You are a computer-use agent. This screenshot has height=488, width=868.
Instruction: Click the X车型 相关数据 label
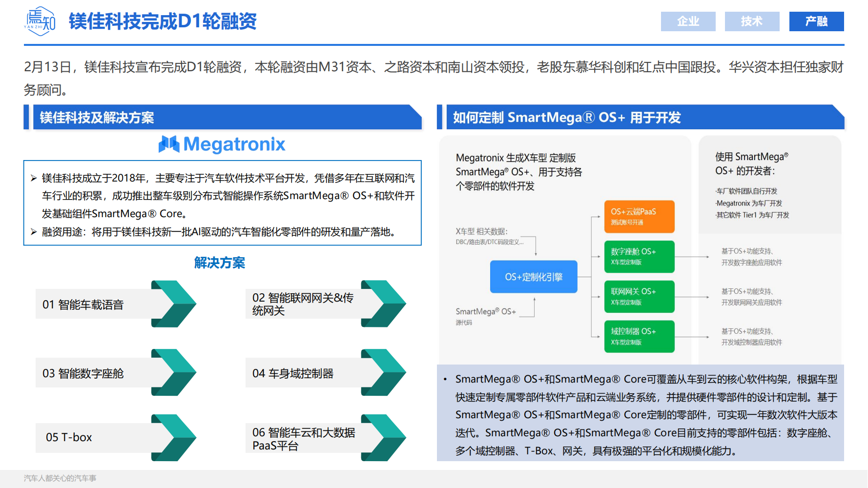coord(482,231)
